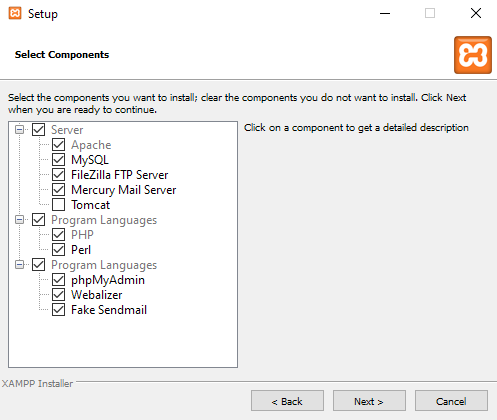This screenshot has height=420, width=497.
Task: Select the Fake Sendmail label
Action: pos(109,310)
